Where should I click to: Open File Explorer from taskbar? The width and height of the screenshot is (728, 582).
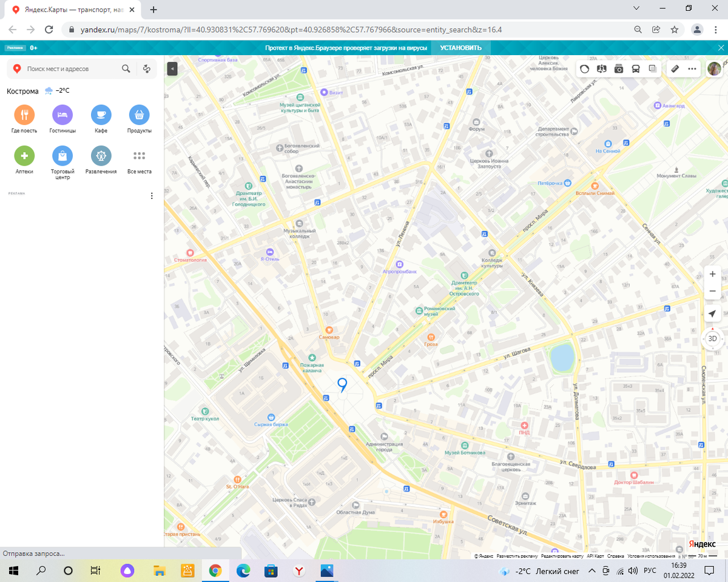[160, 570]
